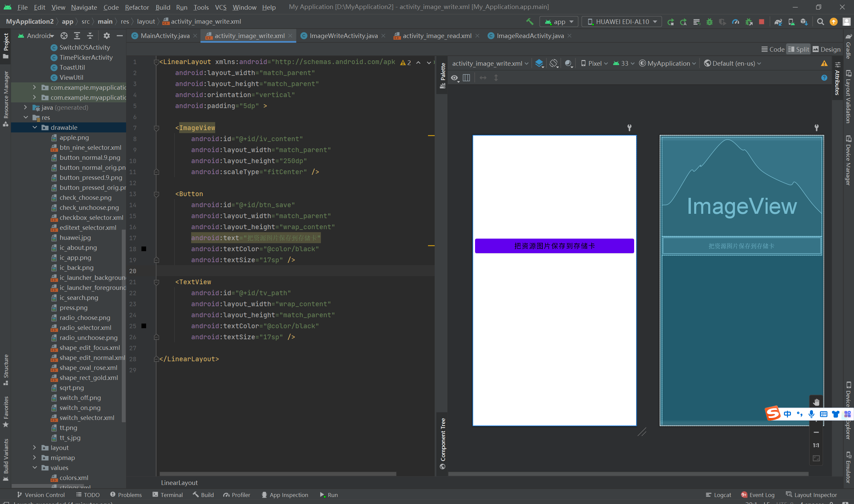Toggle orientation for preview icon
The width and height of the screenshot is (854, 504).
click(553, 63)
